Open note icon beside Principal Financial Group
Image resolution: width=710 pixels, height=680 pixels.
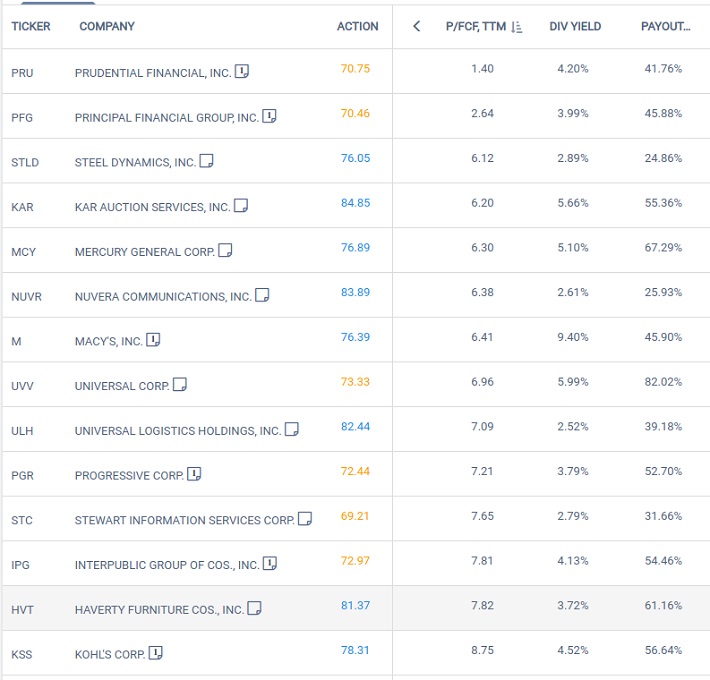tap(269, 116)
